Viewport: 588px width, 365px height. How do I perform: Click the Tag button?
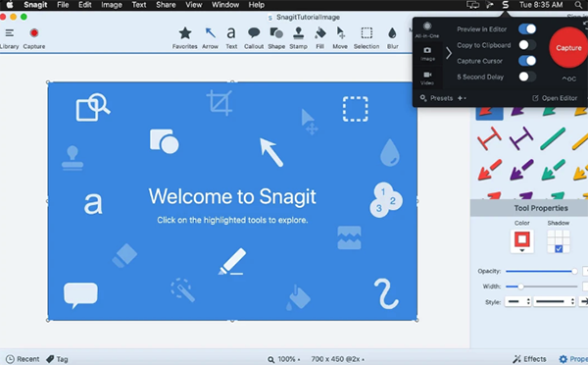tap(57, 359)
